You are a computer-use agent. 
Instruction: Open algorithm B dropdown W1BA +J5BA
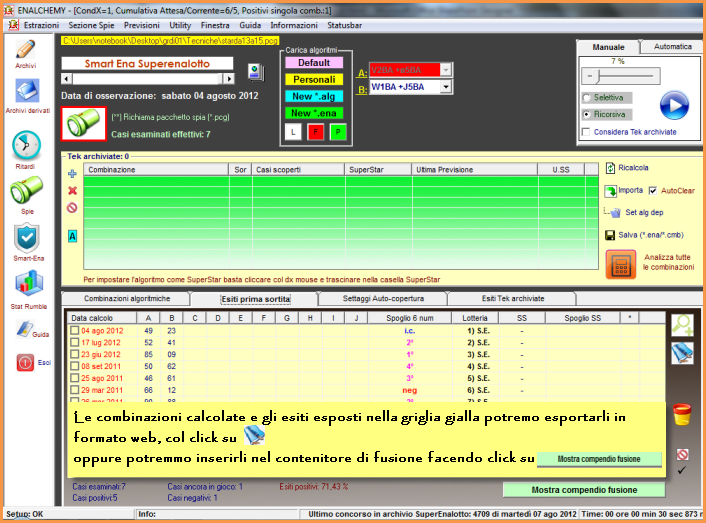445,86
